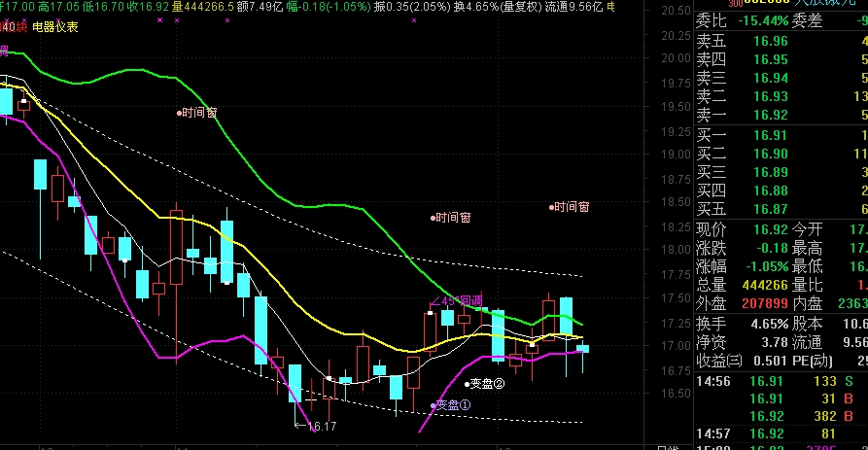Click the 17.00 price axis label
Viewport: 868px width, 450px height.
coord(676,346)
